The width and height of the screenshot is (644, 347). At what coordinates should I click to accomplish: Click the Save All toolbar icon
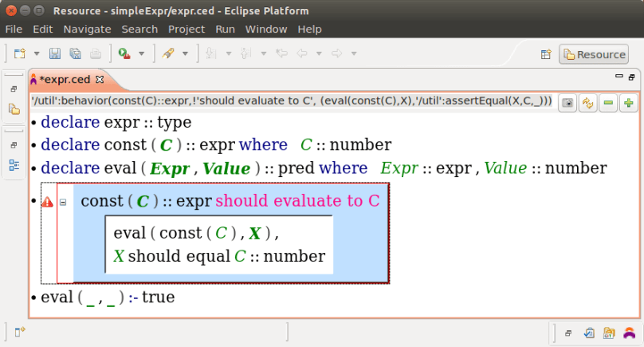point(75,53)
